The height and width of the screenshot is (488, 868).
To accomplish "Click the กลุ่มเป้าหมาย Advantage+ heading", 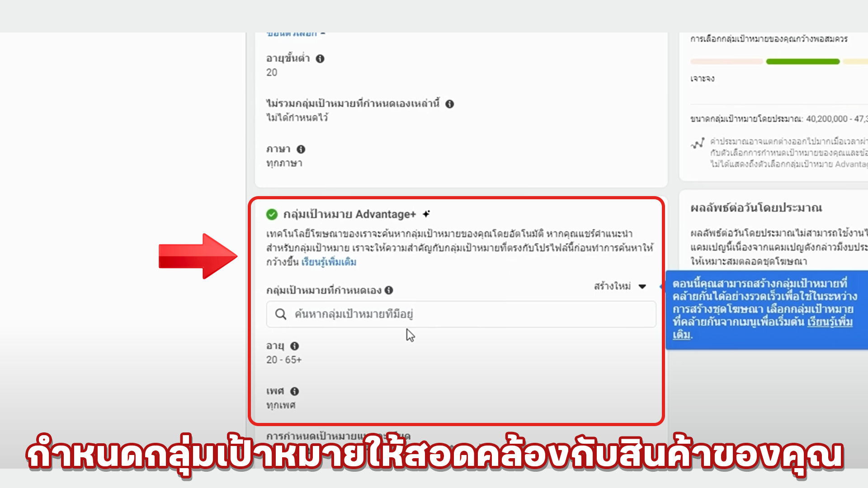I will [349, 214].
